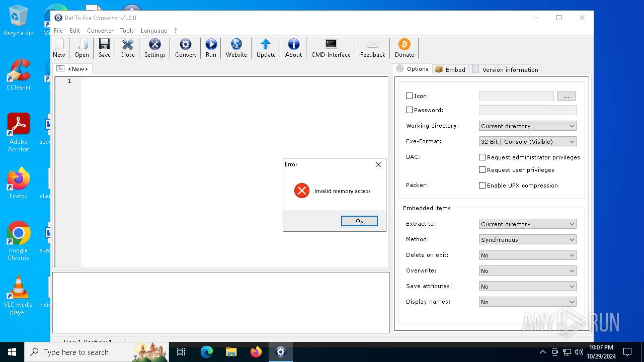The image size is (644, 362).
Task: Open Firefox from the taskbar
Action: (x=256, y=352)
